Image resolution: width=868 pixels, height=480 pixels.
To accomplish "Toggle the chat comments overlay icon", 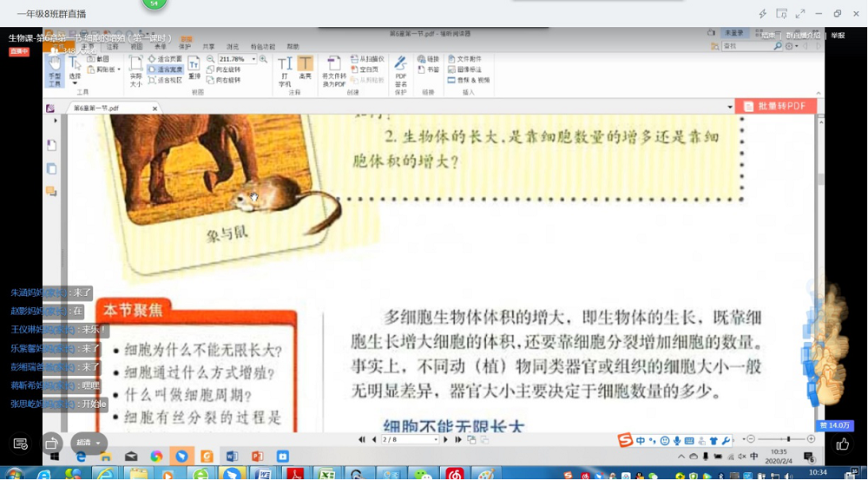I will [x=21, y=444].
